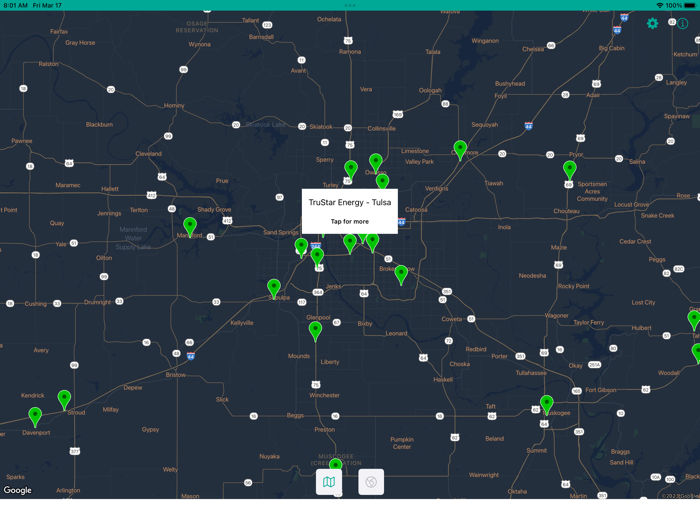This screenshot has width=700, height=525.
Task: Click the Catoosa town label
Action: [x=416, y=209]
